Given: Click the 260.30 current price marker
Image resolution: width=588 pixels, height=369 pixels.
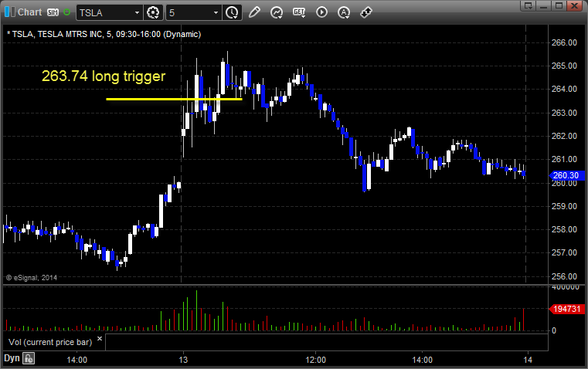Looking at the screenshot, I should coord(566,175).
